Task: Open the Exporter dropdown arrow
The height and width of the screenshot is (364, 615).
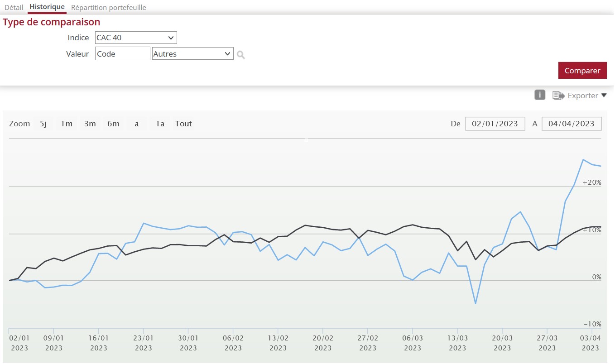Action: (x=604, y=96)
